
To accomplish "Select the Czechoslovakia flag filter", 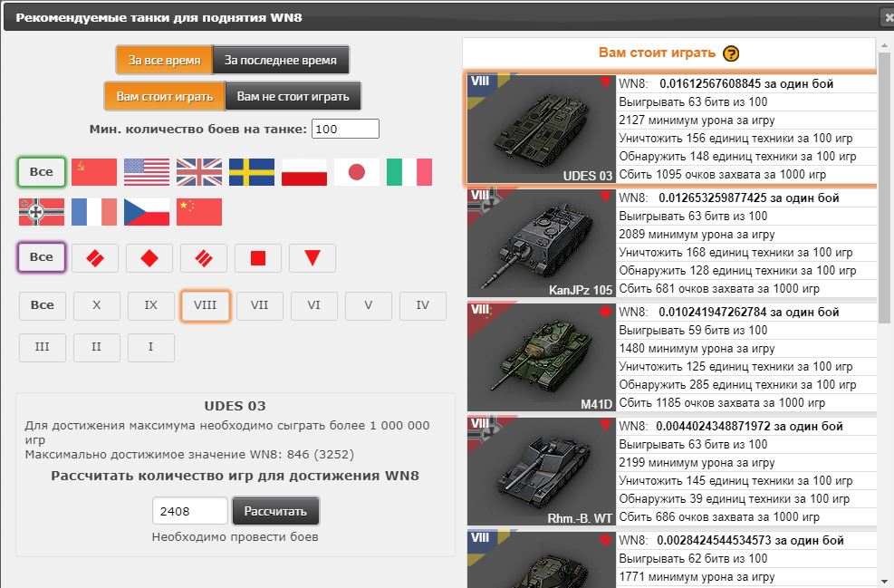I will click(147, 212).
